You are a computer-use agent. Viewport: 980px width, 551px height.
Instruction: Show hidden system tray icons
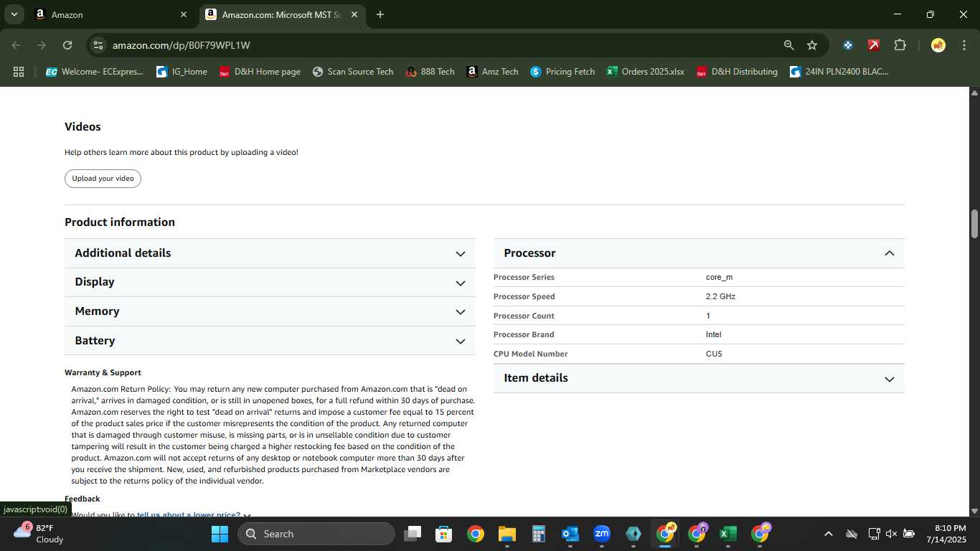click(x=828, y=534)
